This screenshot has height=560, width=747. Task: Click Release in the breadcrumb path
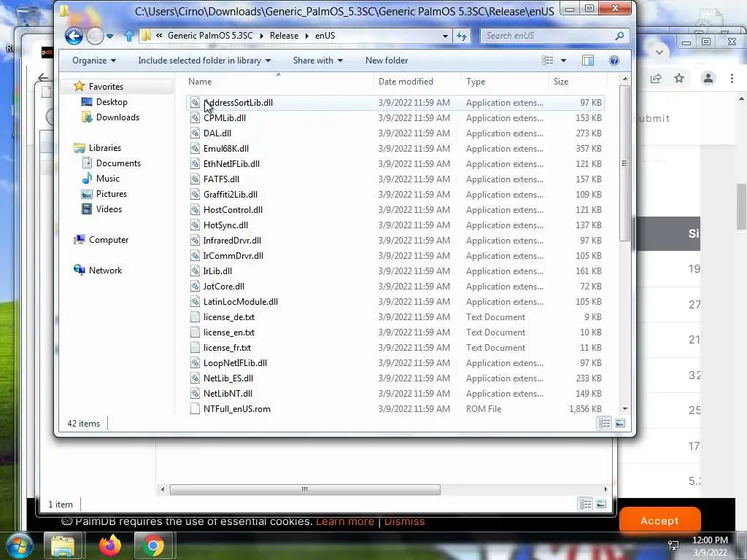click(x=284, y=36)
